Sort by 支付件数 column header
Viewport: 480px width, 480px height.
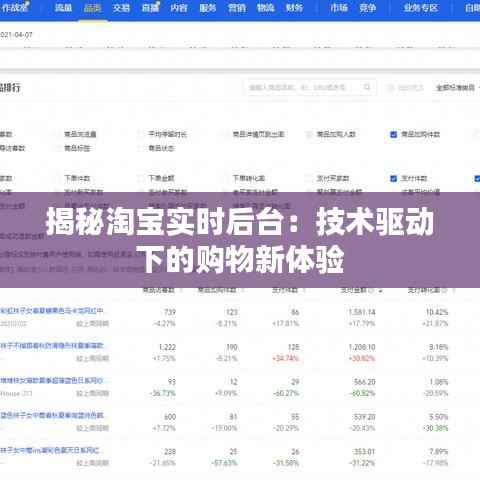tap(285, 291)
